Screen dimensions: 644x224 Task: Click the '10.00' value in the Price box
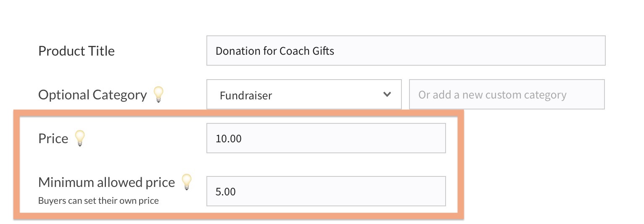click(x=228, y=139)
